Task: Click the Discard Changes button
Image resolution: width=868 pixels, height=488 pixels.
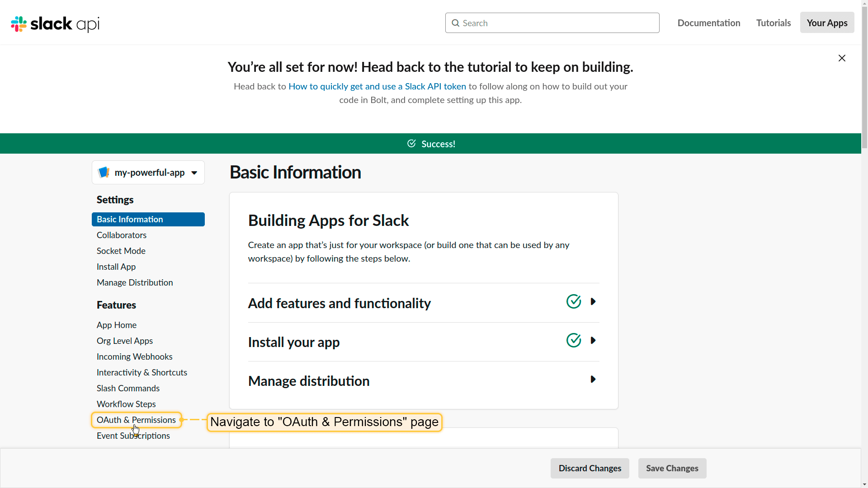Action: [x=590, y=468]
